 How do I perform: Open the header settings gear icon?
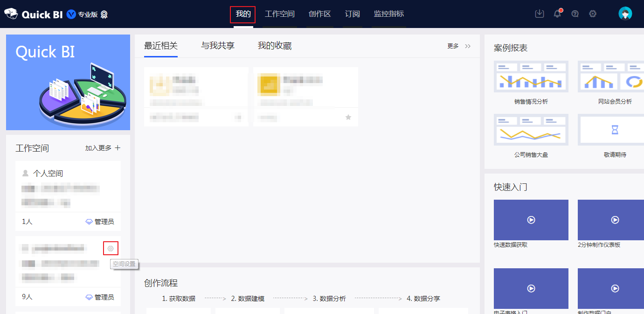[593, 14]
